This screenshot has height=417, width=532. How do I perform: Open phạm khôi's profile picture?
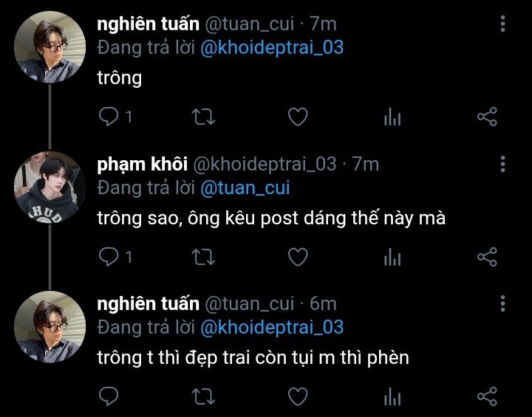pyautogui.click(x=50, y=187)
